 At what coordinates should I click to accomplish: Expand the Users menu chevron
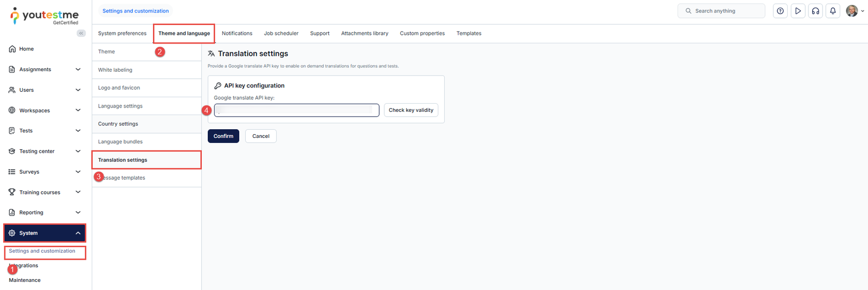click(78, 90)
